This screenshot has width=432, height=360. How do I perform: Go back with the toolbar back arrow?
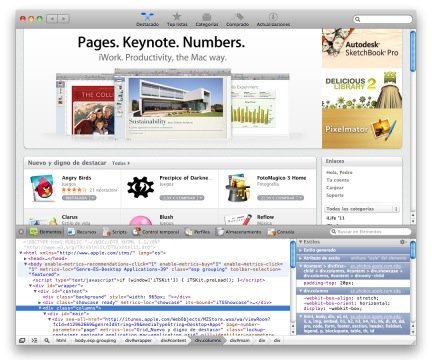(52, 19)
